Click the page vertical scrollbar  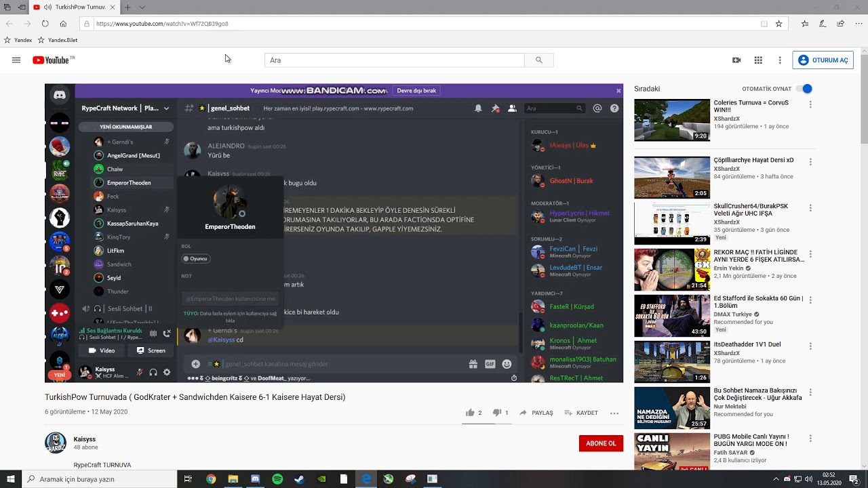pos(864,258)
